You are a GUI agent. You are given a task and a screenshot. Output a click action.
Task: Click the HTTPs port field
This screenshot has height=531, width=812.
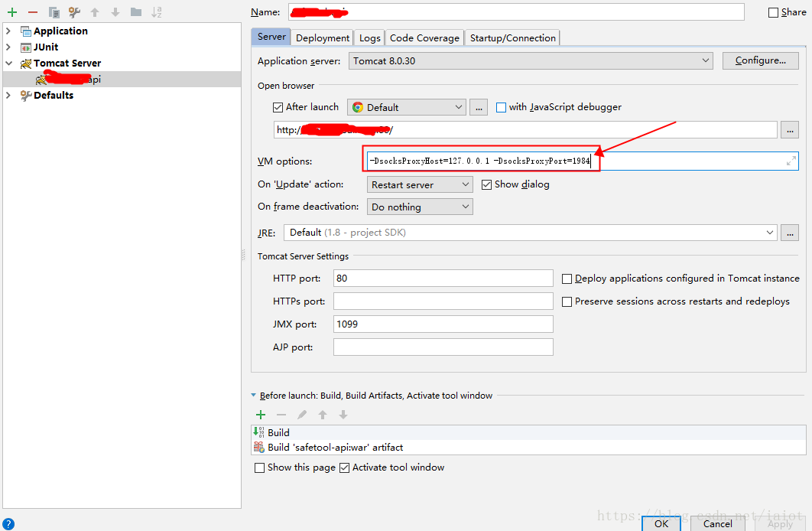click(443, 301)
